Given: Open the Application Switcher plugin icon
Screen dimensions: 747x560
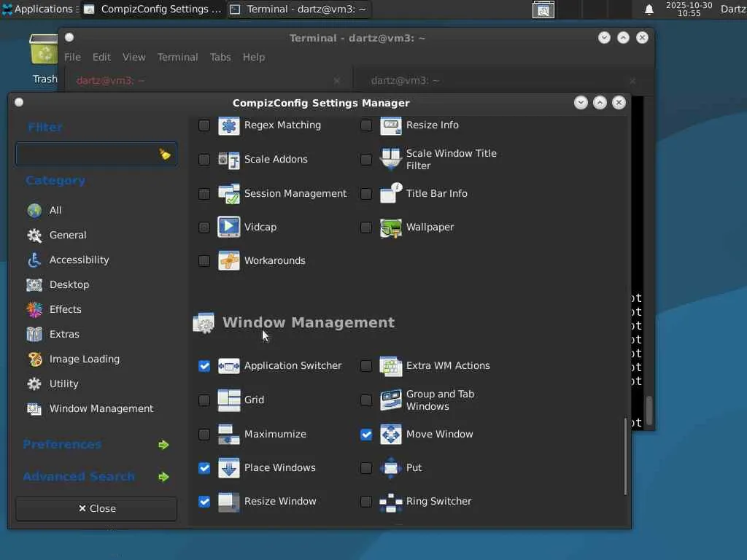Looking at the screenshot, I should click(x=228, y=366).
